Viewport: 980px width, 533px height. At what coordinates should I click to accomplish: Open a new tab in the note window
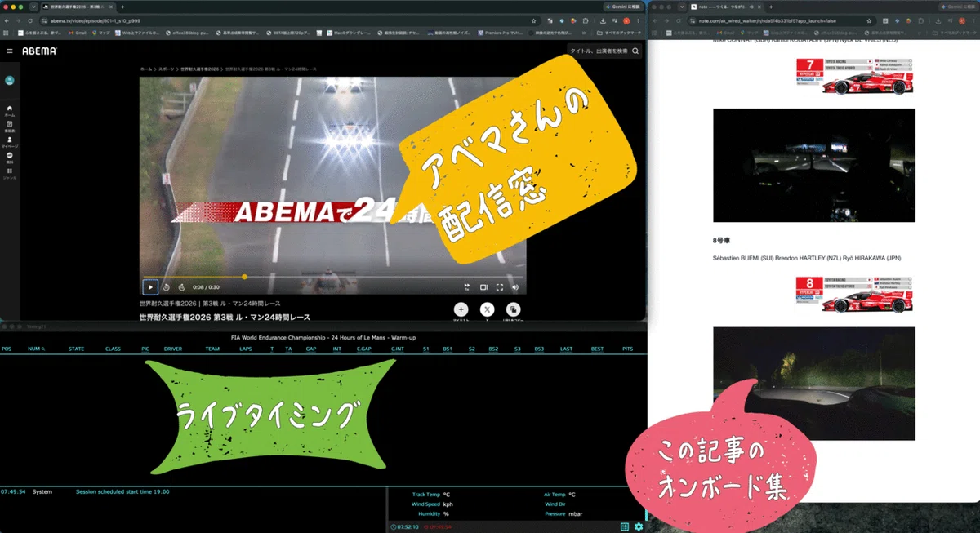tap(772, 7)
